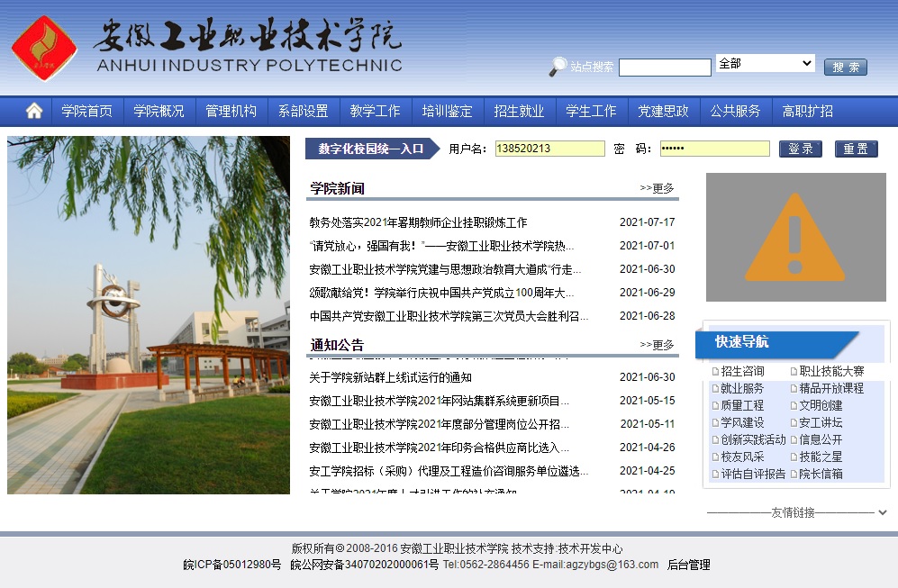Viewport: 898px width, 588px height.
Task: Click the magnifier icon beside 站点搜索
Action: pyautogui.click(x=558, y=67)
